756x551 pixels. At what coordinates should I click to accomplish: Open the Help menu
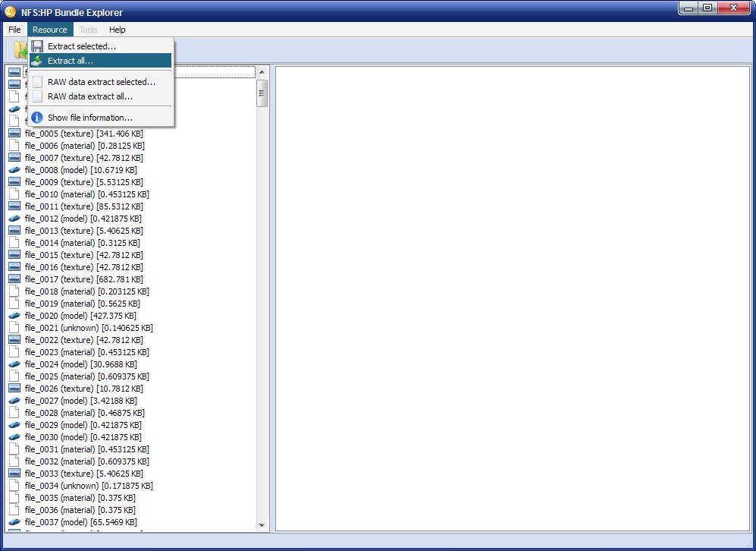[118, 30]
